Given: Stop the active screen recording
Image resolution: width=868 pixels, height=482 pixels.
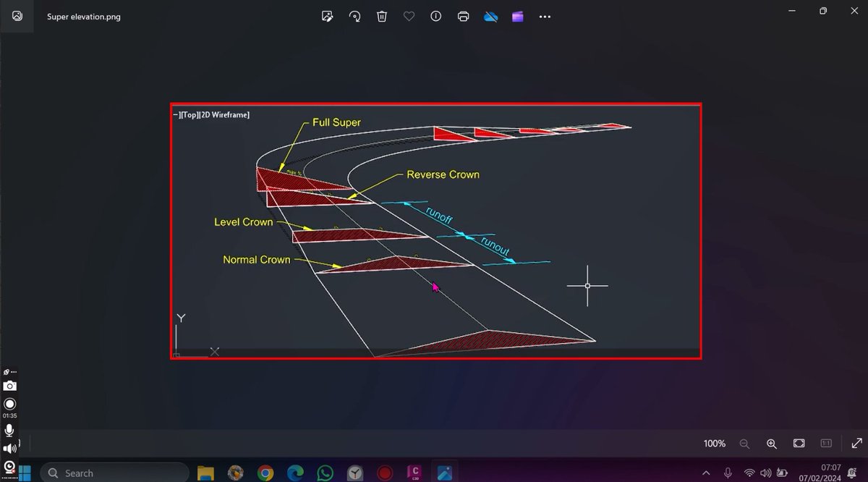Looking at the screenshot, I should [9, 404].
